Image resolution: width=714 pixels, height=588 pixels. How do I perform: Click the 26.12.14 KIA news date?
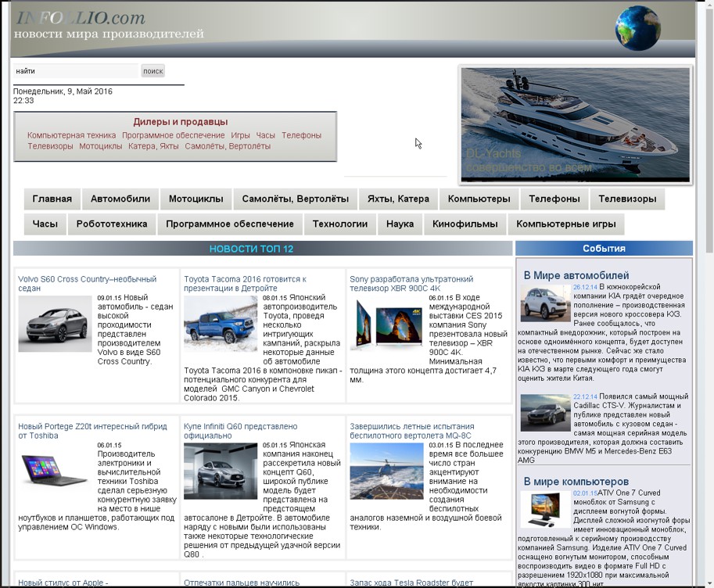[x=585, y=287]
